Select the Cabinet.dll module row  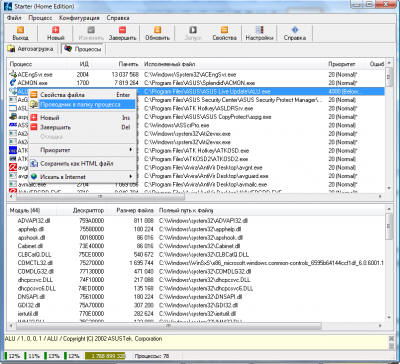197,246
